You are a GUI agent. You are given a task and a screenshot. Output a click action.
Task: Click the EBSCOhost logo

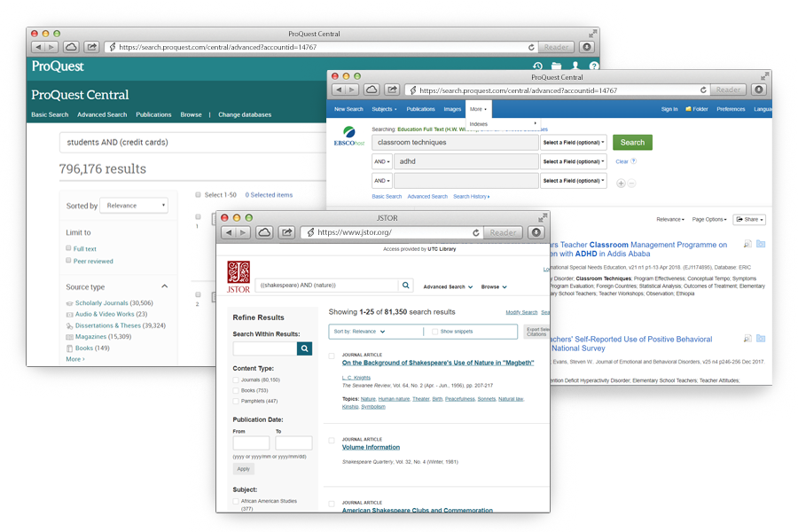pos(349,136)
